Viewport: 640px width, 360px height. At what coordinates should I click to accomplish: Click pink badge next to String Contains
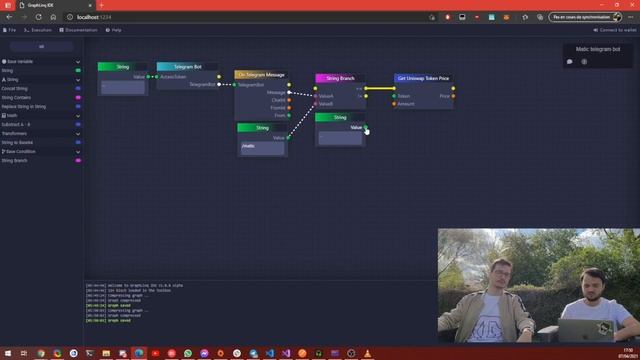tap(78, 98)
